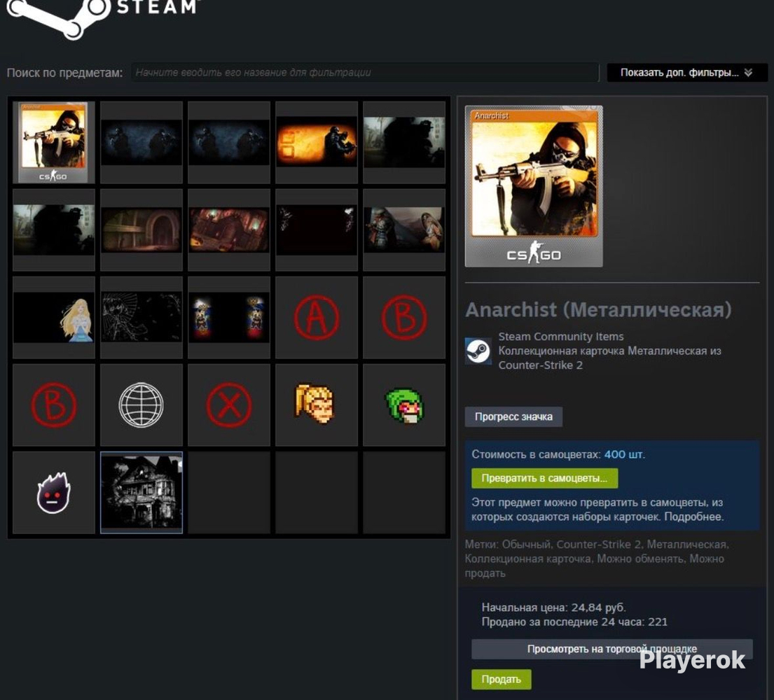Click the Метки tags line
The width and height of the screenshot is (774, 700).
tap(597, 559)
